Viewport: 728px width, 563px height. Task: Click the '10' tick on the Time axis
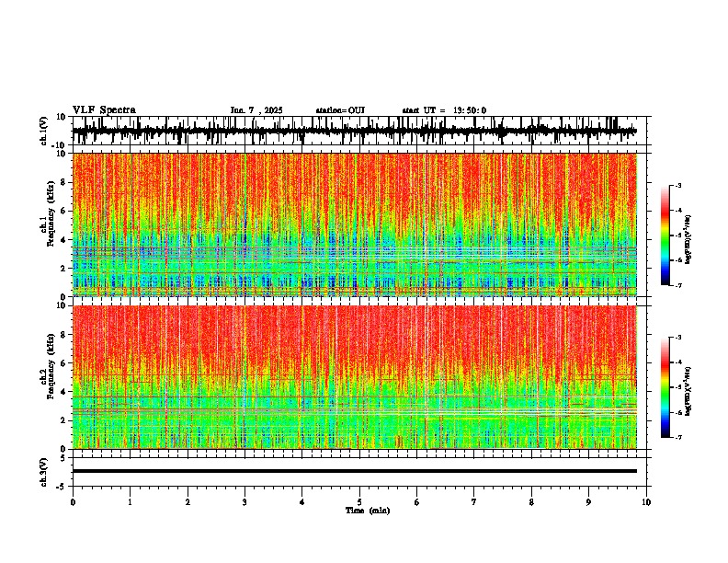pyautogui.click(x=646, y=502)
